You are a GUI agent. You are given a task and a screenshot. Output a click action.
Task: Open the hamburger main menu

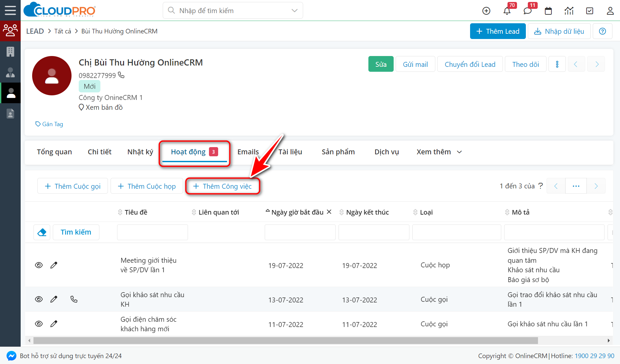coord(10,10)
